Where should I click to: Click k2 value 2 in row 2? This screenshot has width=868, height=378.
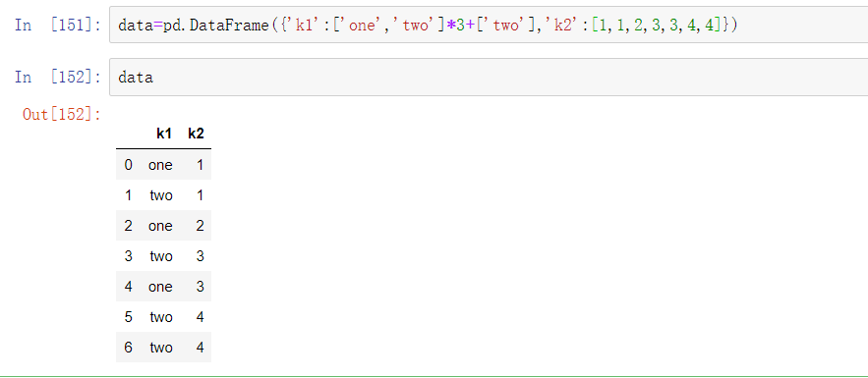pyautogui.click(x=201, y=226)
